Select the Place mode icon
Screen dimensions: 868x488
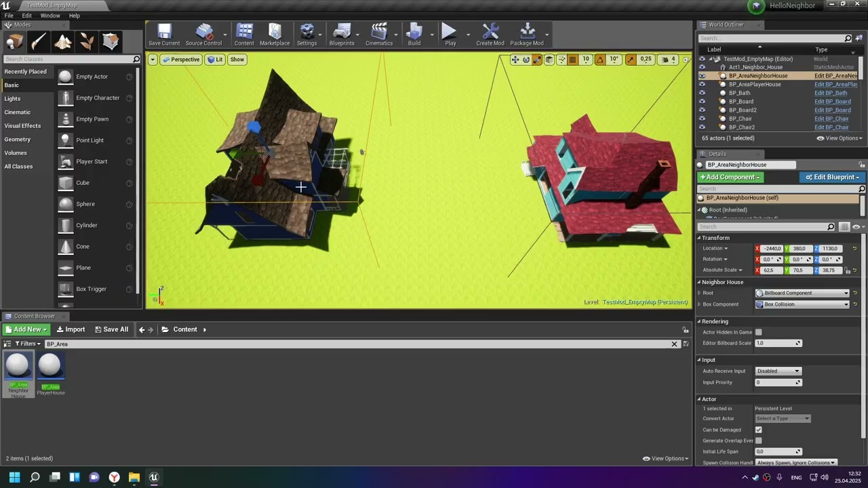(15, 42)
